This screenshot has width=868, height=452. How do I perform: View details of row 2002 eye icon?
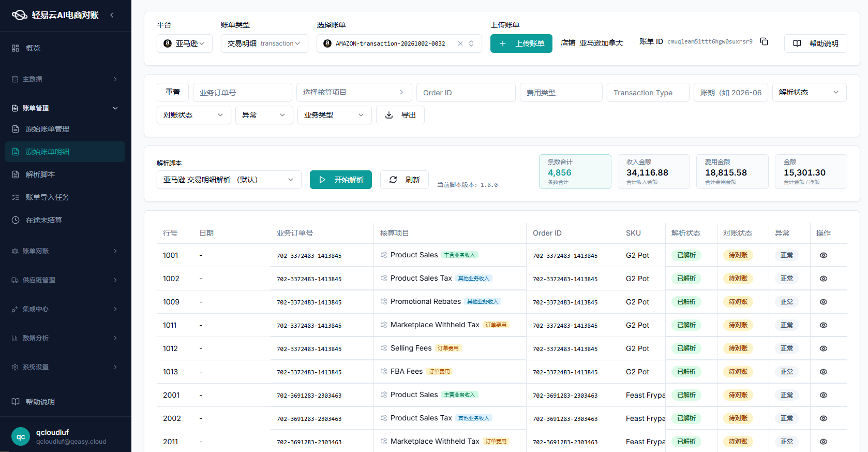point(824,418)
